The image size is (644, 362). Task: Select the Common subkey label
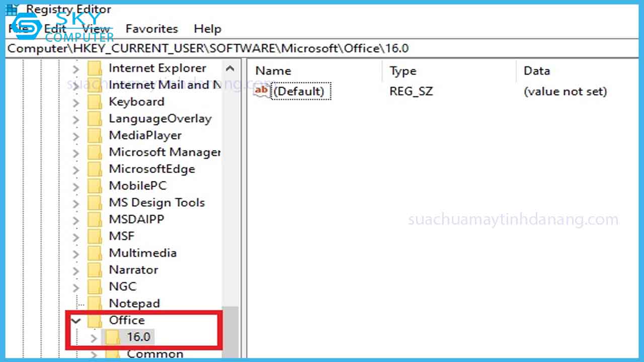pyautogui.click(x=155, y=354)
